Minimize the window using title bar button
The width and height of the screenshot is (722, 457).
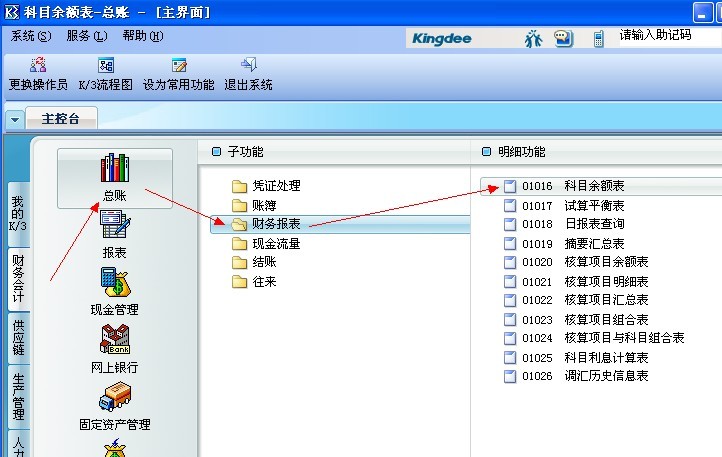coord(702,12)
